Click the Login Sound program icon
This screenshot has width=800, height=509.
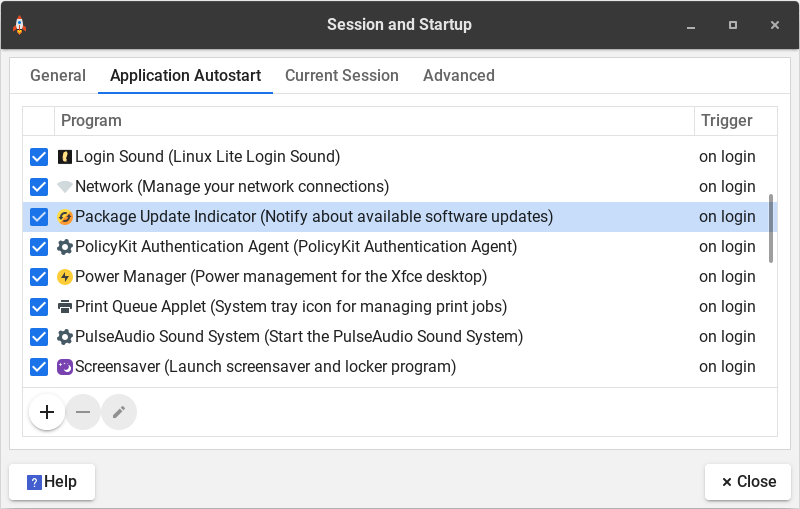point(65,157)
